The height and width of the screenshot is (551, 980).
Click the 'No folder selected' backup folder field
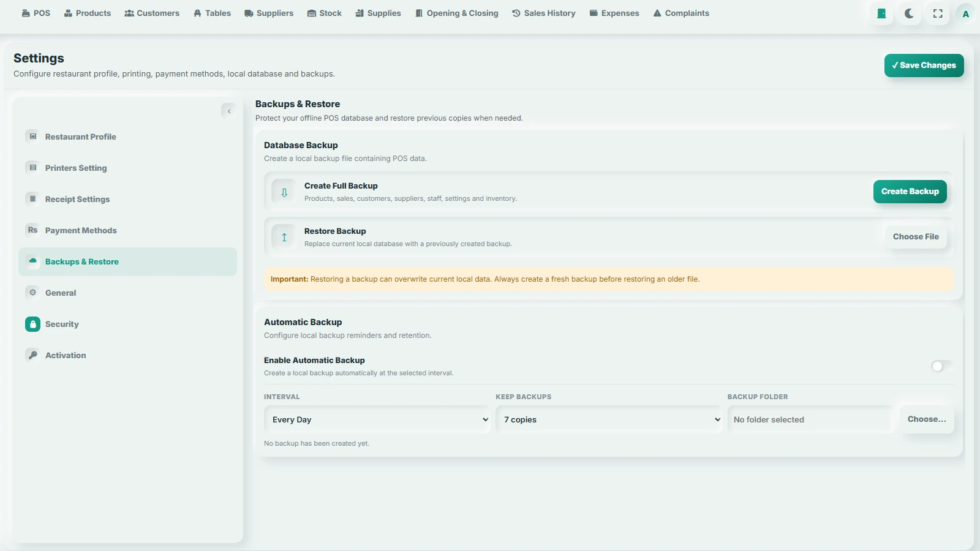pyautogui.click(x=810, y=419)
